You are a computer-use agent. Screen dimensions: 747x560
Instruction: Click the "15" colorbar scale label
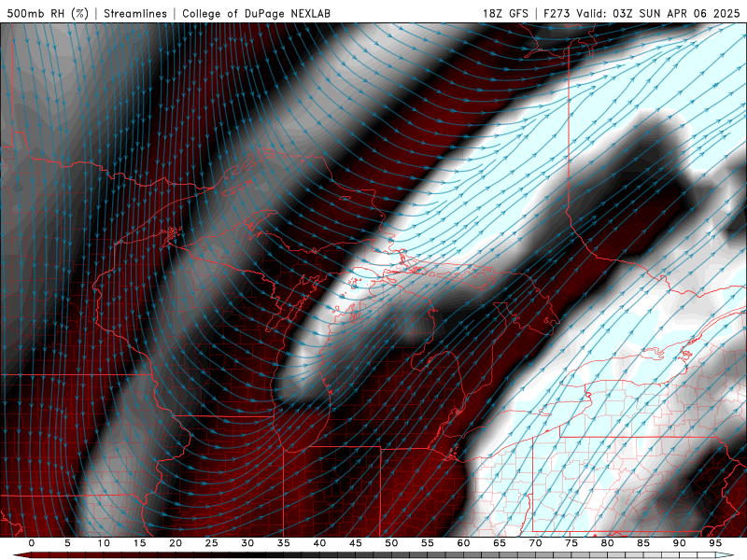139,543
